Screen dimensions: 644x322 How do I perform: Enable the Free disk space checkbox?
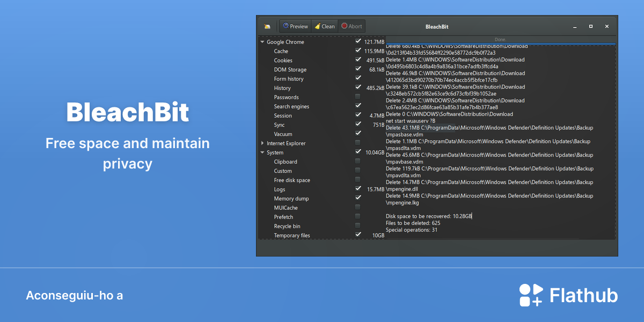coord(358,179)
